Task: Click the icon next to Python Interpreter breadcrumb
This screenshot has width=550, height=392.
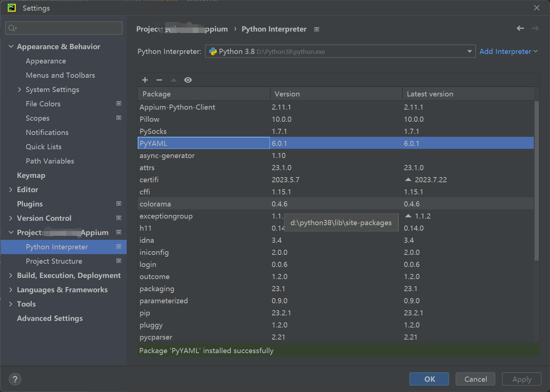Action: point(316,29)
